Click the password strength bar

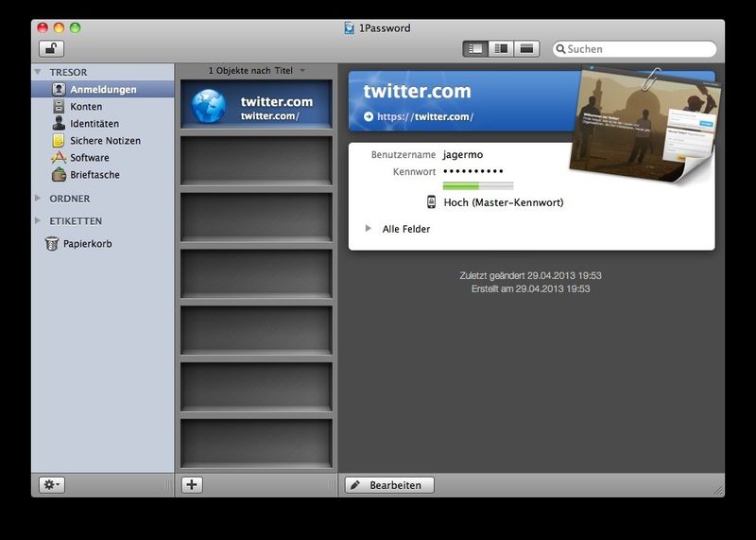(478, 185)
